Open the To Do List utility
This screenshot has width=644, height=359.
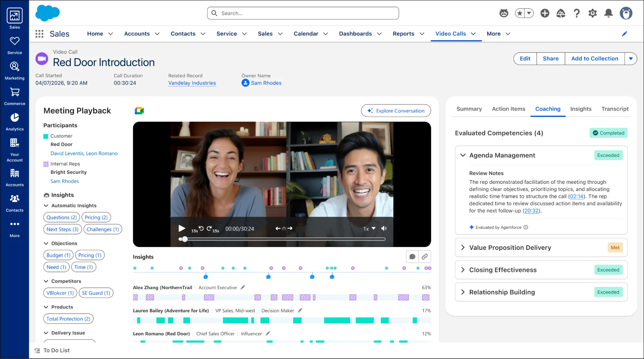coord(52,350)
